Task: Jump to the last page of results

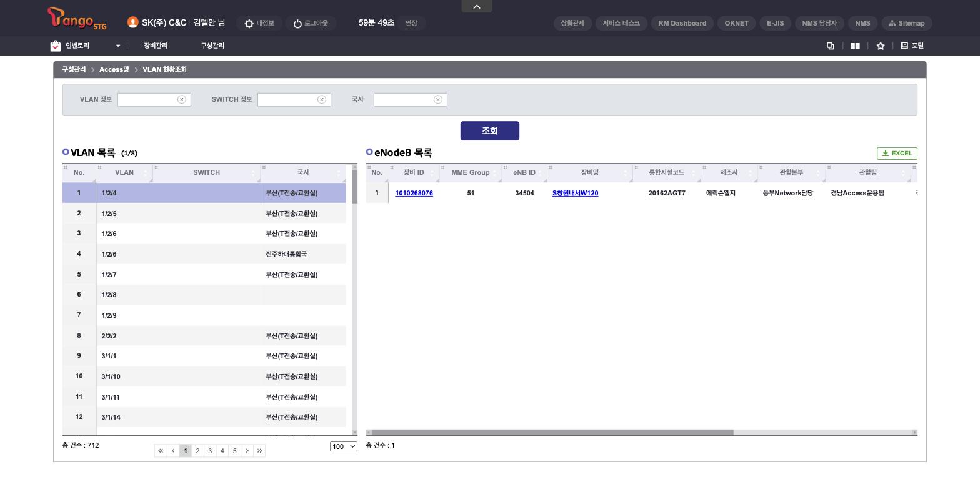Action: point(259,451)
